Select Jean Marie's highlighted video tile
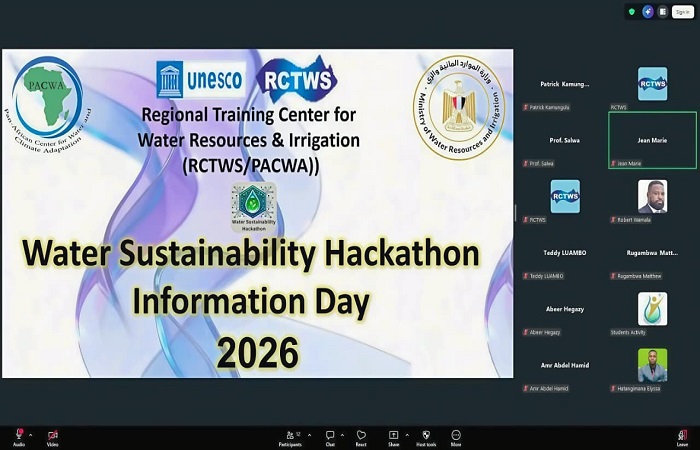The image size is (700, 450). point(652,140)
